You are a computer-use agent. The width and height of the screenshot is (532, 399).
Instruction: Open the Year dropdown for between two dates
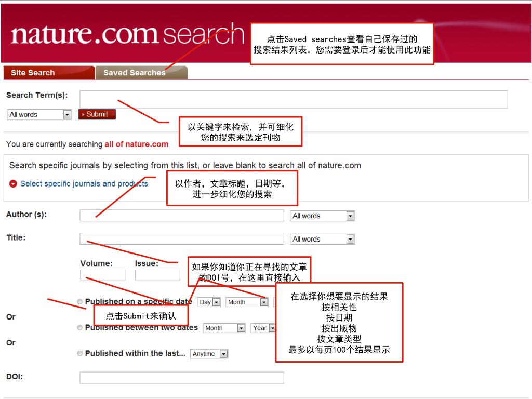[263, 328]
